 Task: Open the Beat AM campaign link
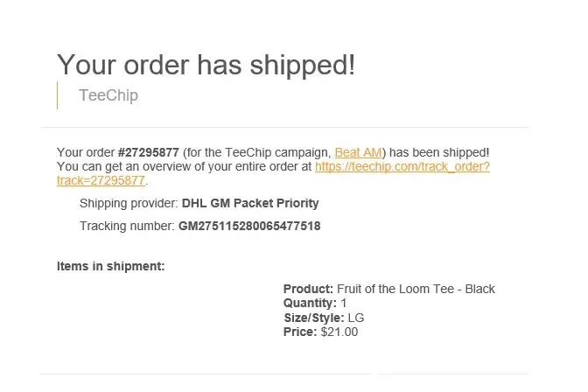pyautogui.click(x=360, y=152)
